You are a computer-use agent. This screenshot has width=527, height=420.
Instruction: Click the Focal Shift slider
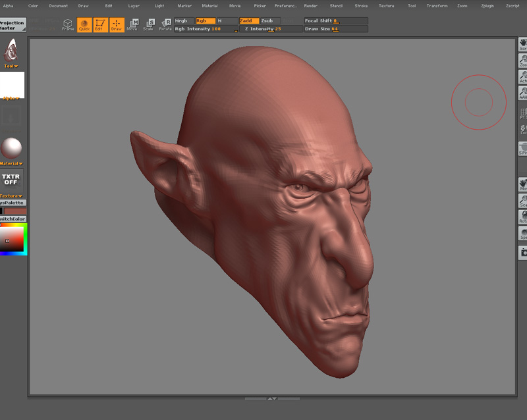pos(336,21)
